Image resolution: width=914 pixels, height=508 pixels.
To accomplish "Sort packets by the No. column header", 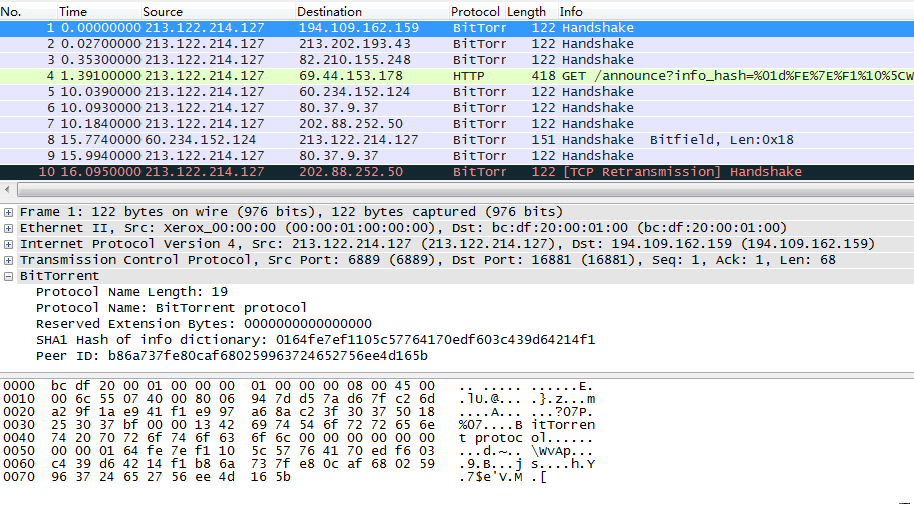I will pyautogui.click(x=28, y=12).
